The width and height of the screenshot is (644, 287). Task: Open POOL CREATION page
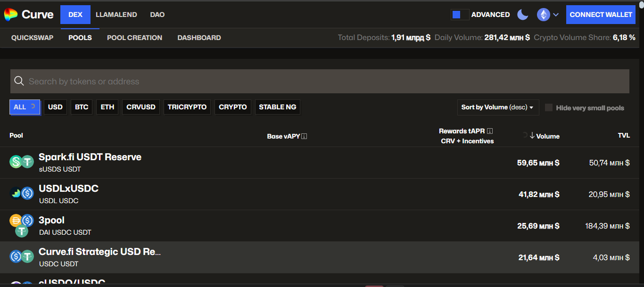pyautogui.click(x=135, y=38)
